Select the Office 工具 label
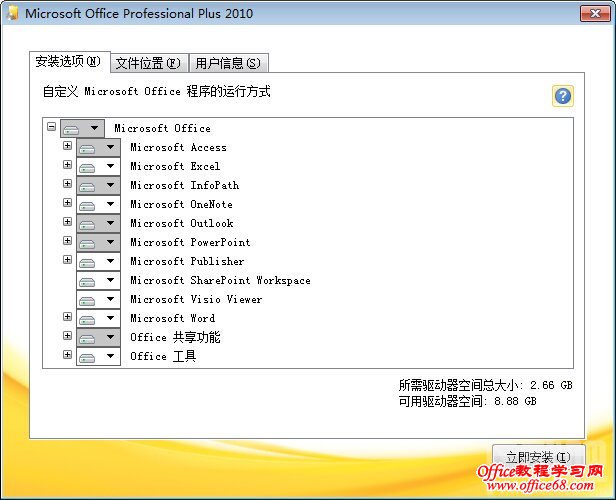Image resolution: width=616 pixels, height=500 pixels. point(163,356)
